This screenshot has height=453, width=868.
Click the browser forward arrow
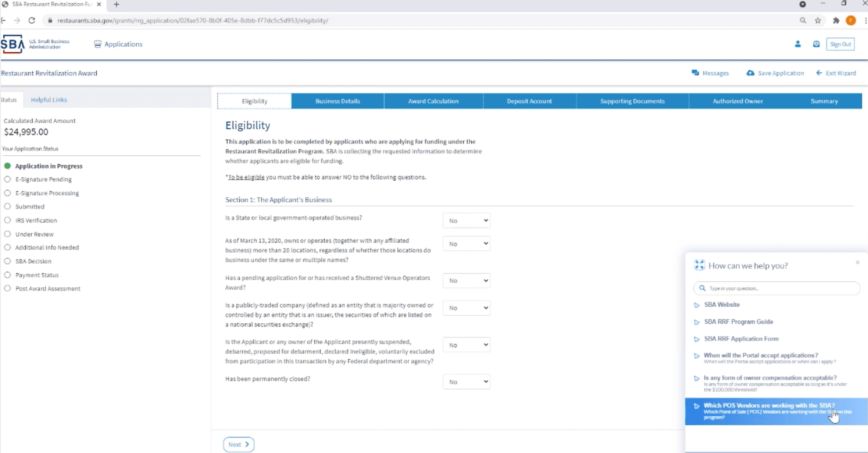[17, 20]
